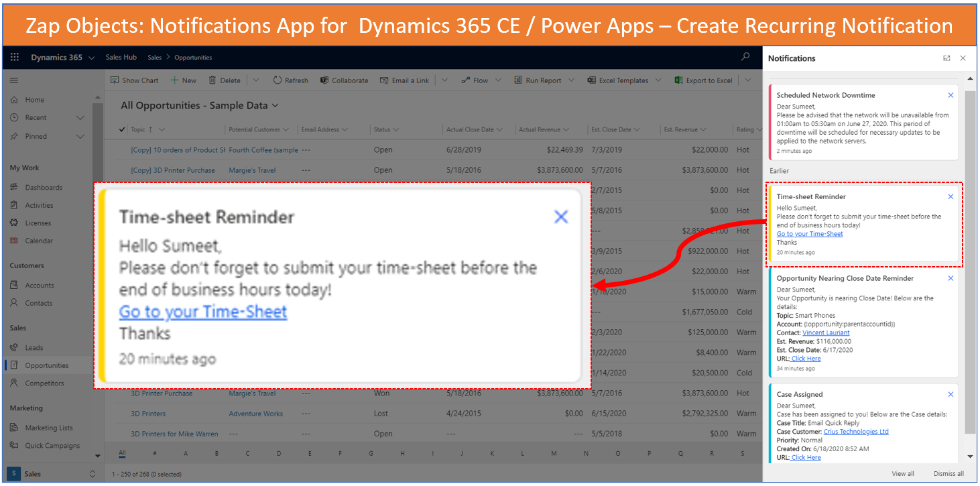This screenshot has height=486, width=980.
Task: Click 'Click Here' URL in Opportunity notification
Action: (806, 359)
